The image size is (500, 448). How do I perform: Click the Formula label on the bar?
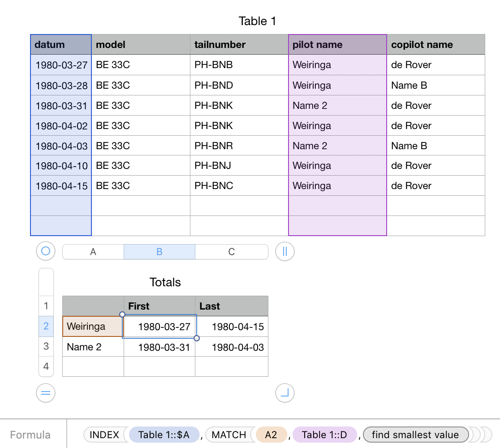pos(30,434)
